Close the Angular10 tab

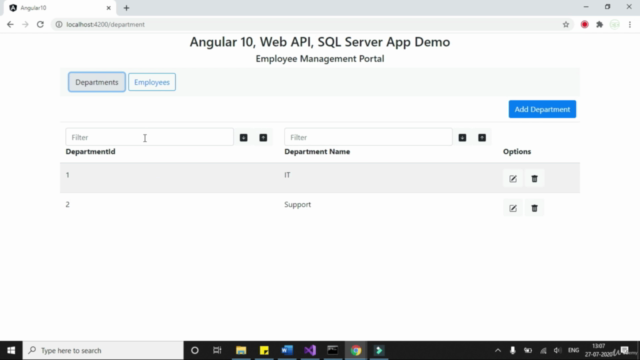coord(109,8)
